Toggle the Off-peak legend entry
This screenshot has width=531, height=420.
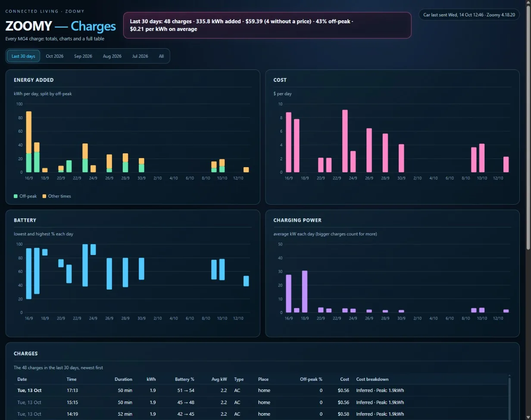point(25,196)
